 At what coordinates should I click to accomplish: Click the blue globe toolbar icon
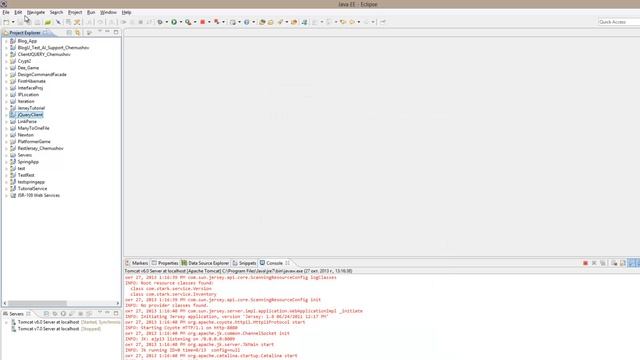coord(247,22)
